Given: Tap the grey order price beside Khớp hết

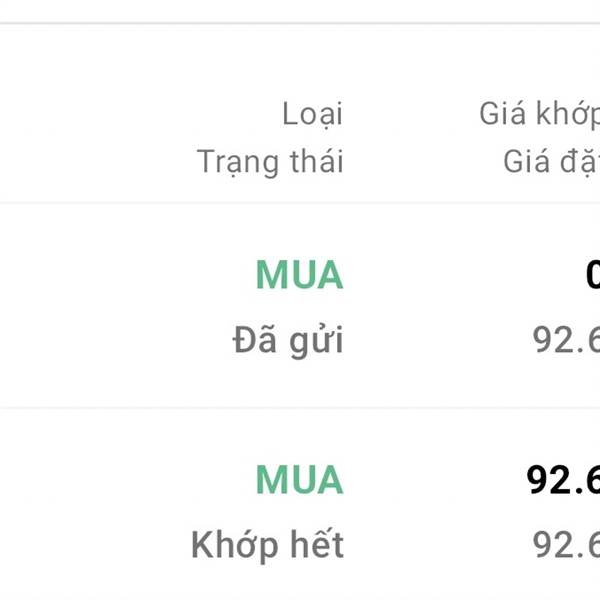Looking at the screenshot, I should (566, 545).
